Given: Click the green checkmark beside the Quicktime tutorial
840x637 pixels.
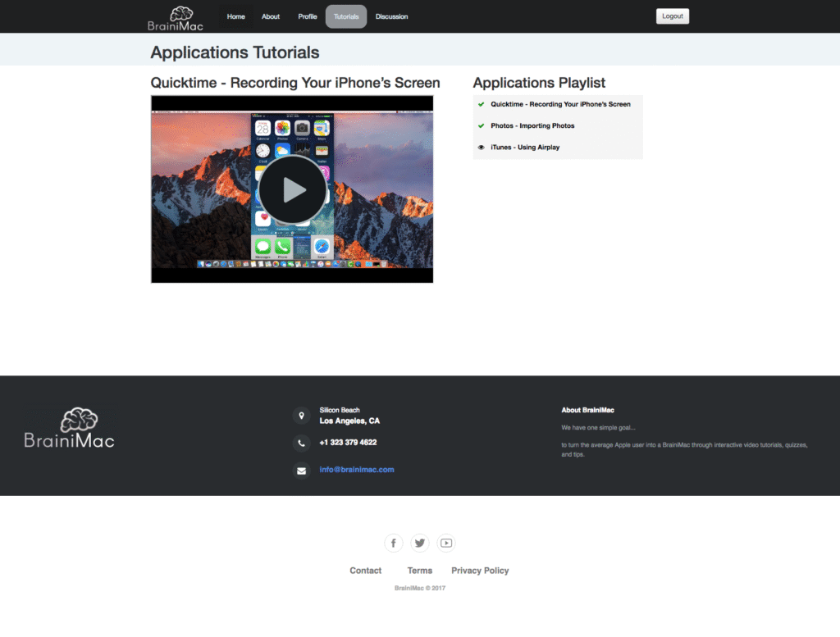Looking at the screenshot, I should click(x=482, y=104).
